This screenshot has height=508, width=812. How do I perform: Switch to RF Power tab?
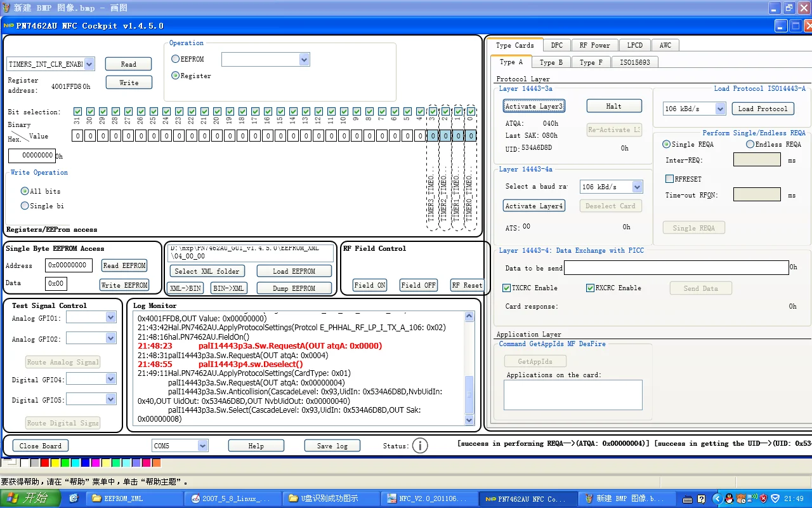point(594,45)
